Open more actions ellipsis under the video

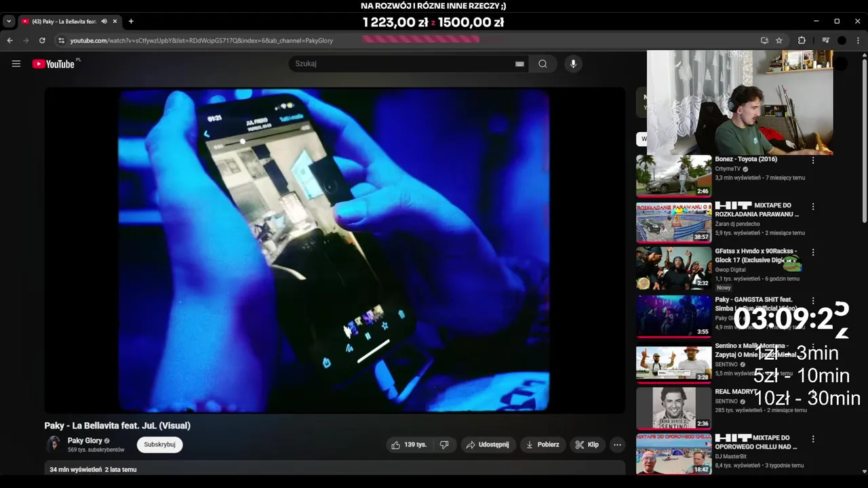tap(617, 445)
